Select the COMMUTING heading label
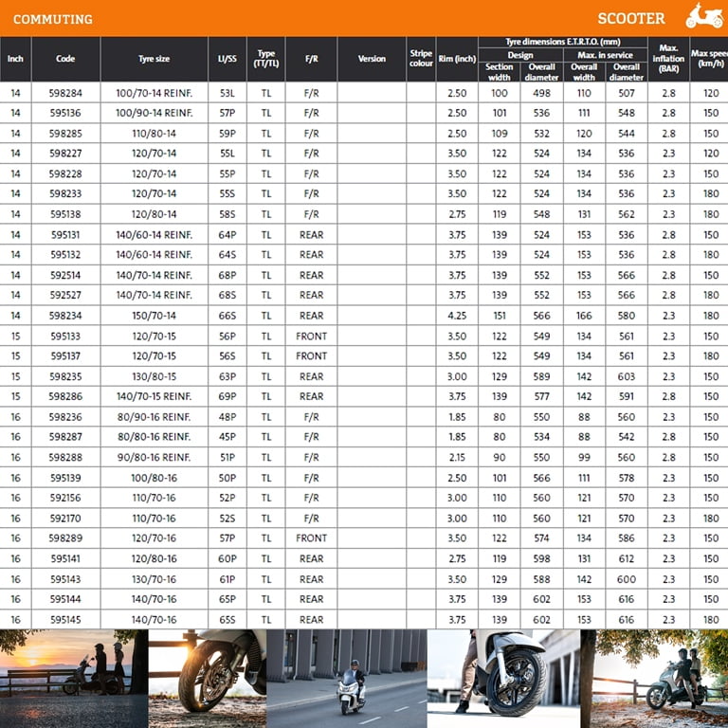The image size is (728, 728). [x=53, y=19]
